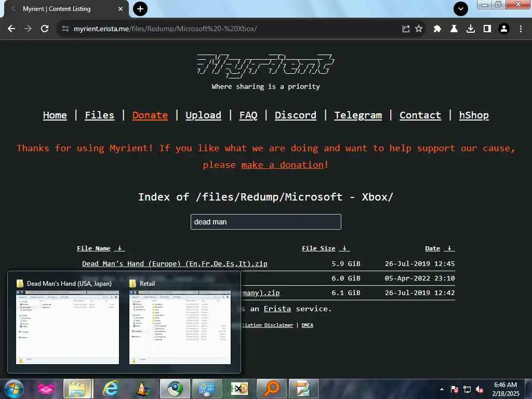Image resolution: width=532 pixels, height=399 pixels.
Task: Open the tab search dropdown arrow
Action: point(461,9)
